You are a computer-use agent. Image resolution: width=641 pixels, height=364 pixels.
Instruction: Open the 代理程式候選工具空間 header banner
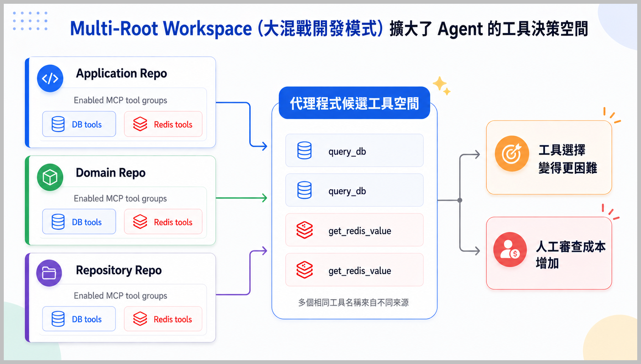[x=354, y=102]
